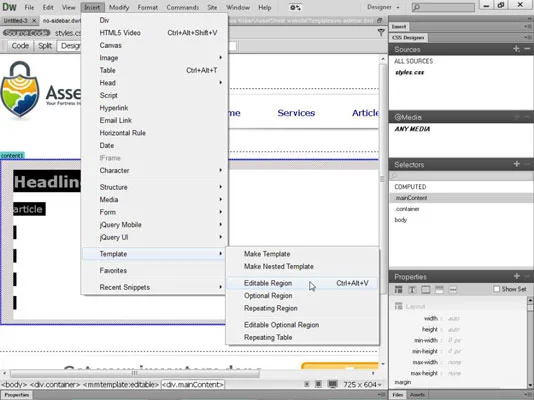Click the tablet size icon in status bar
Viewport: 534px width, 400px height.
coord(318,384)
